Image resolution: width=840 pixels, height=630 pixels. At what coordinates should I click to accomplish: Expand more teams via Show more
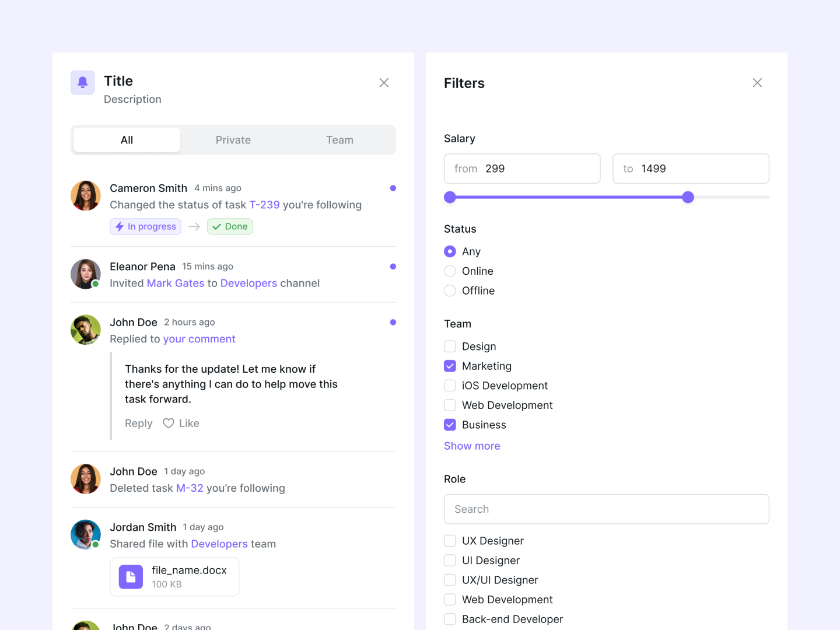[x=472, y=446]
